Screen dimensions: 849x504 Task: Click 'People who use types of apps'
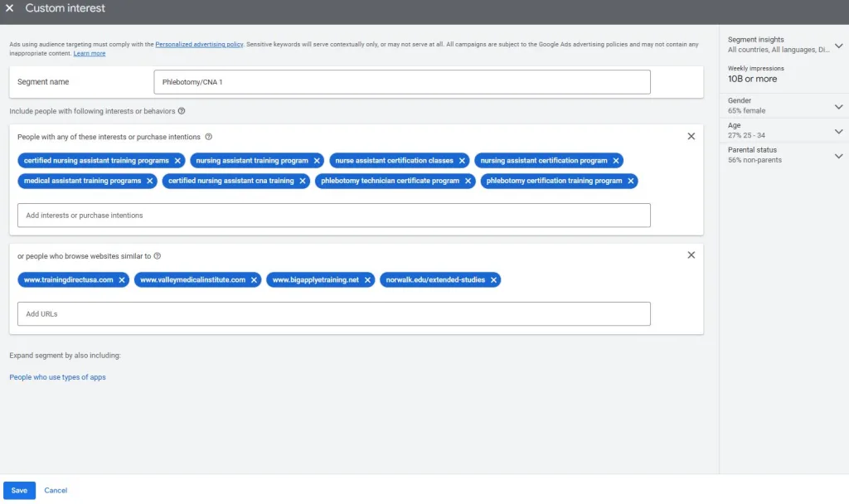tap(57, 377)
